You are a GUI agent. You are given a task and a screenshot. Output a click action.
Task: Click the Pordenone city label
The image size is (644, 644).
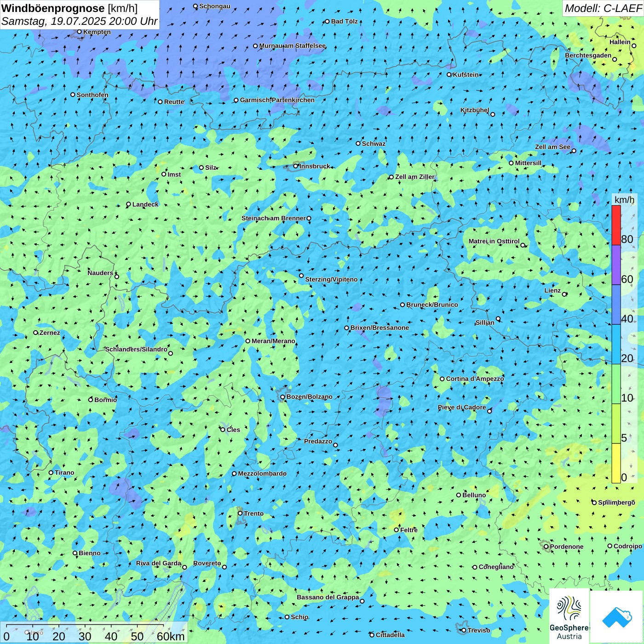pyautogui.click(x=567, y=546)
